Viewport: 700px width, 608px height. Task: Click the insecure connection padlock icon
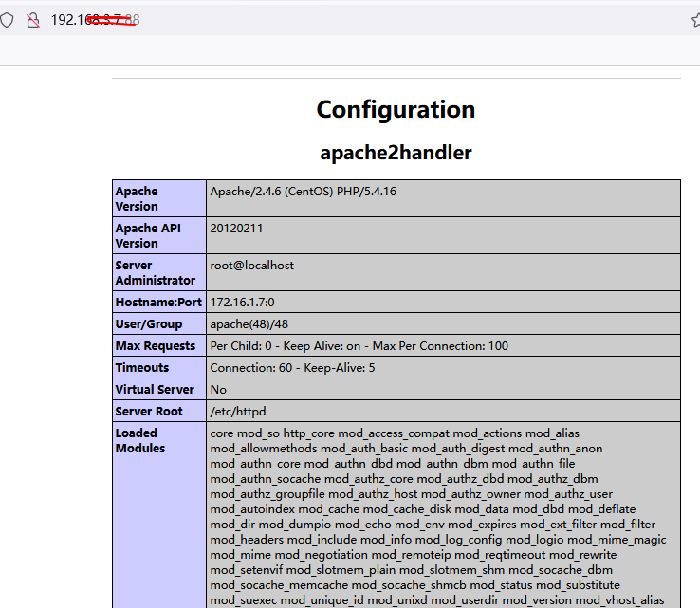click(x=32, y=20)
